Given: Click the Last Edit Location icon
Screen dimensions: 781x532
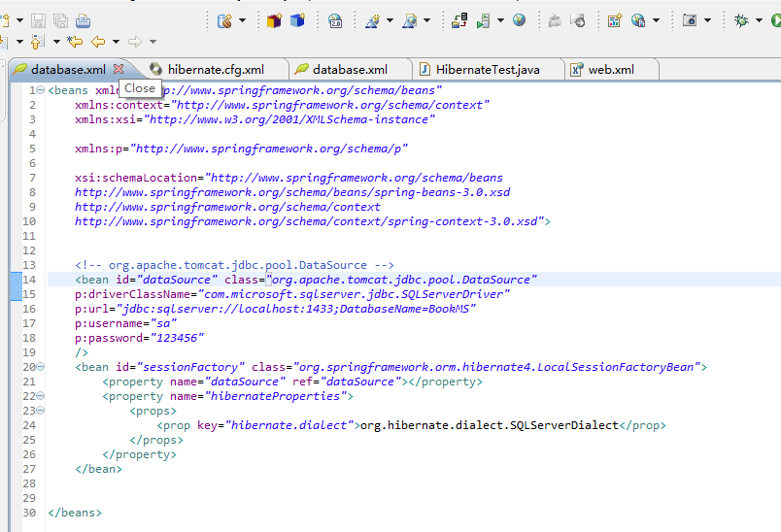Looking at the screenshot, I should 75,42.
